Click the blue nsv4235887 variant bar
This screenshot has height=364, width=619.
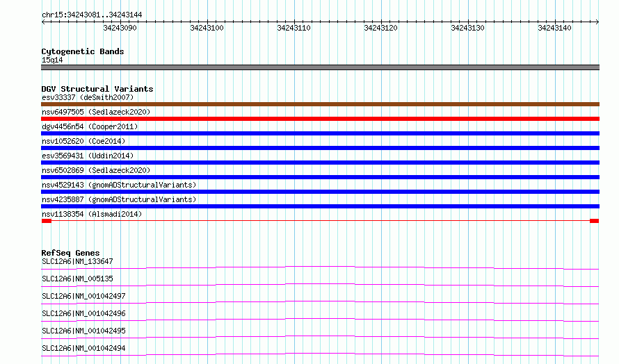(320, 206)
